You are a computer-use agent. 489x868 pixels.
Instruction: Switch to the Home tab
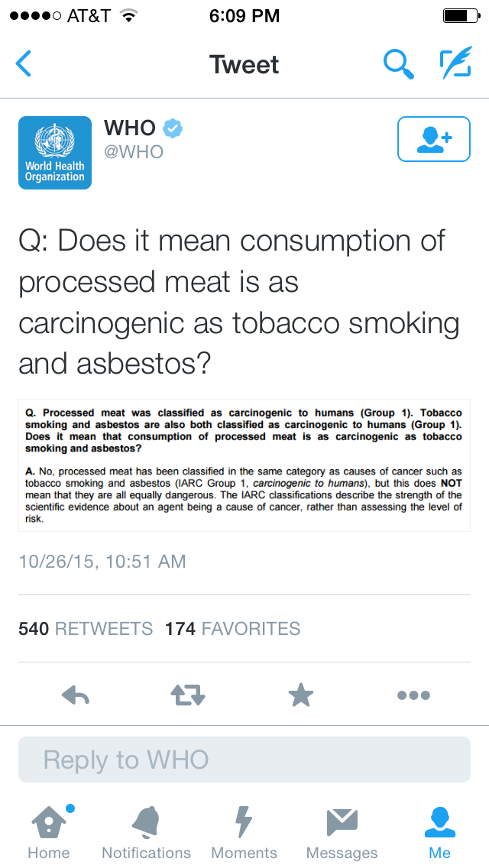tap(49, 831)
